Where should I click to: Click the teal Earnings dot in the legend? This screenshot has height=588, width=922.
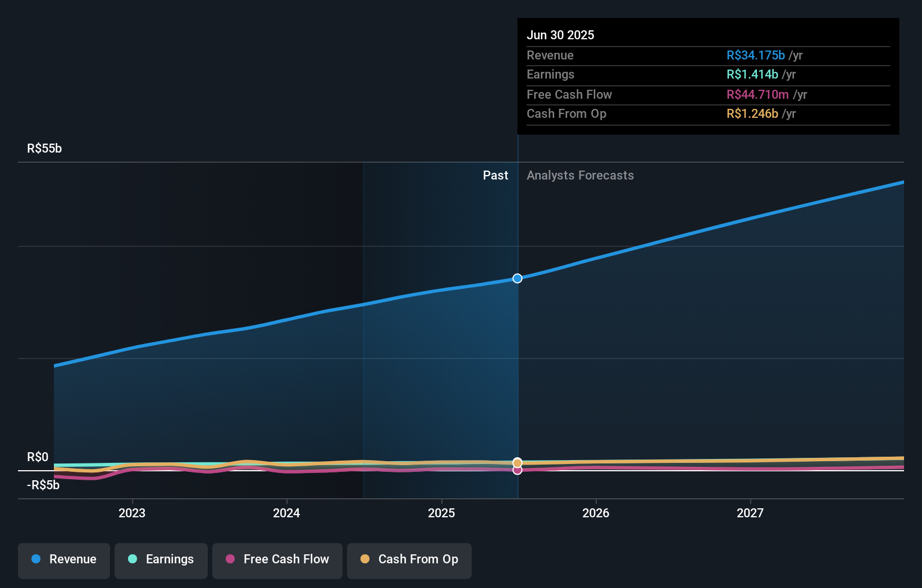tap(133, 559)
